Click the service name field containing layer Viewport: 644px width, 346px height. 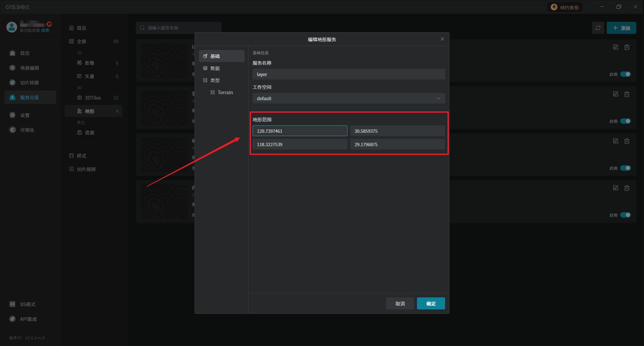pyautogui.click(x=348, y=74)
